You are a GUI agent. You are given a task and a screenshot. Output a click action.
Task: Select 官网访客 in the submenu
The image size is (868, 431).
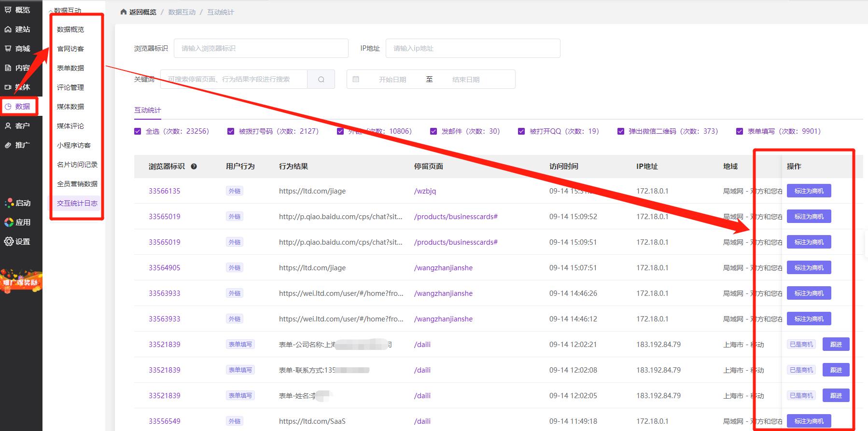tap(70, 49)
